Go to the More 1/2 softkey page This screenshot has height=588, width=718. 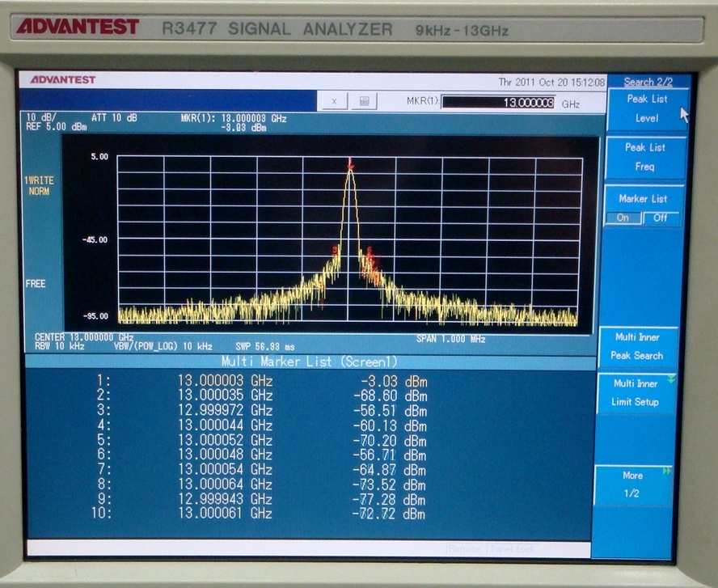632,484
